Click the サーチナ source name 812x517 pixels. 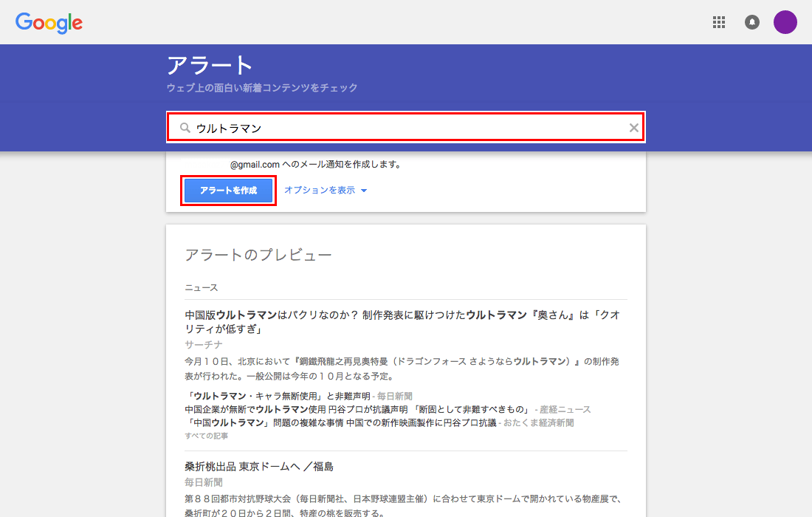tap(204, 344)
